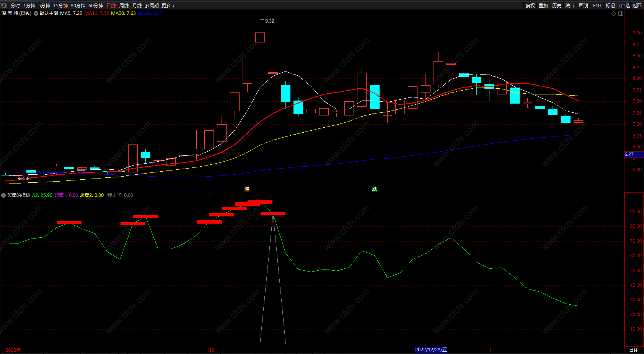644x354 pixels.
Task: Open the 统计 statistics button
Action: [x=570, y=6]
